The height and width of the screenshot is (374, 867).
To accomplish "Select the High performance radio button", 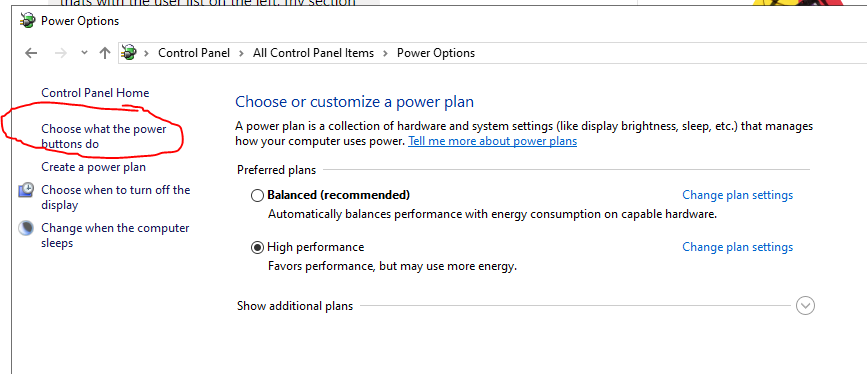I will [257, 247].
